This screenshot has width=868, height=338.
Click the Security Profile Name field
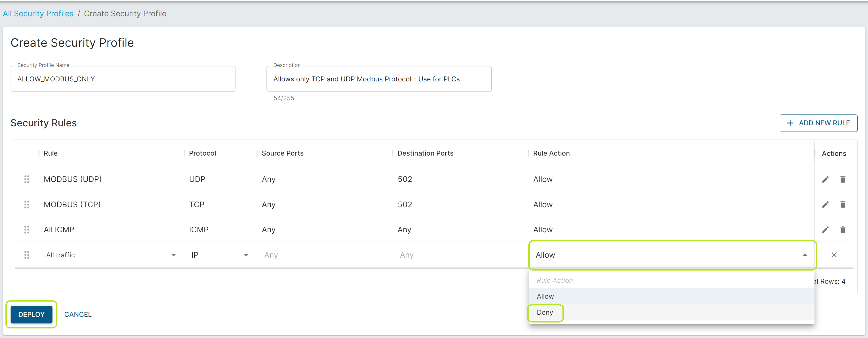(x=123, y=79)
